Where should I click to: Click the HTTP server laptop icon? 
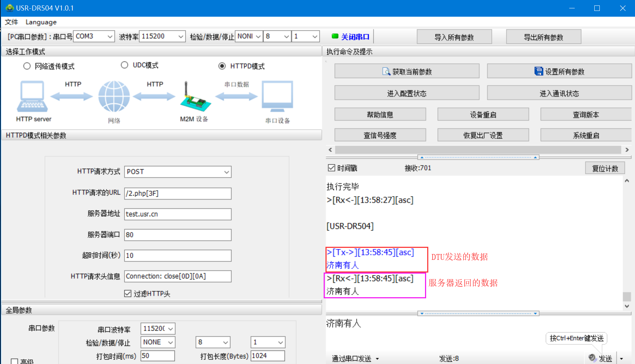pyautogui.click(x=32, y=97)
